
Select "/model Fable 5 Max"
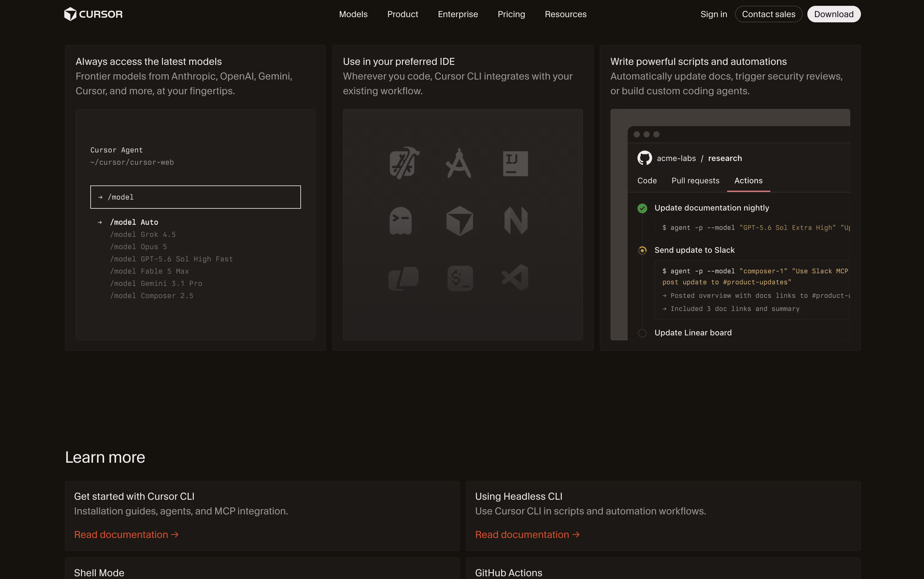point(149,271)
